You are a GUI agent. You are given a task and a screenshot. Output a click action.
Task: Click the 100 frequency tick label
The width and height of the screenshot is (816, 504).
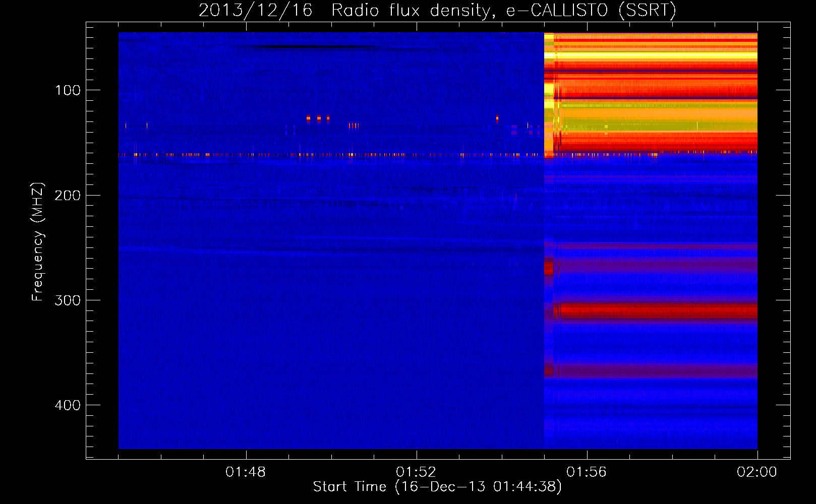click(x=68, y=90)
